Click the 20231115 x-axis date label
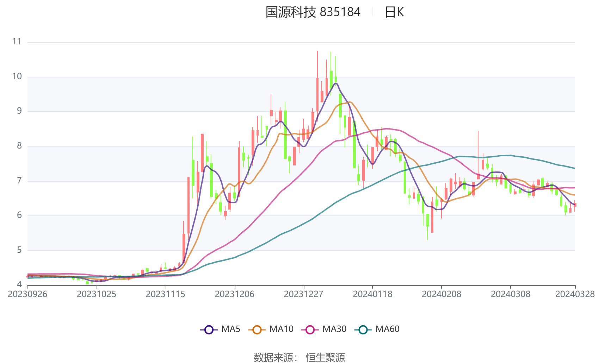 tap(166, 294)
